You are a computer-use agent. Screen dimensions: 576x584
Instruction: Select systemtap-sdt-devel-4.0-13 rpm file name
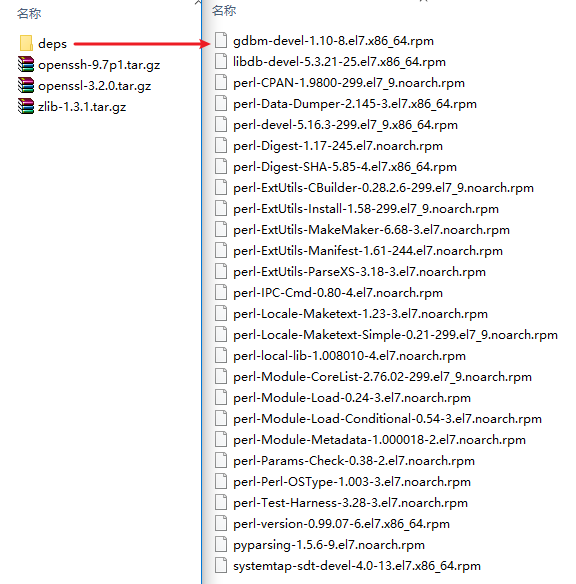click(357, 566)
